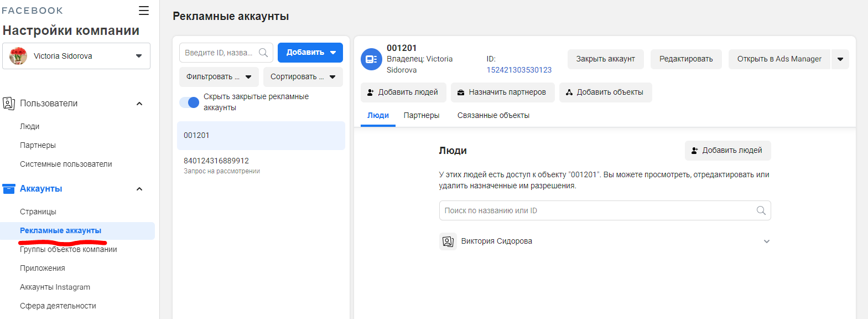868x319 pixels.
Task: Click the Users section icon in sidebar
Action: 9,104
